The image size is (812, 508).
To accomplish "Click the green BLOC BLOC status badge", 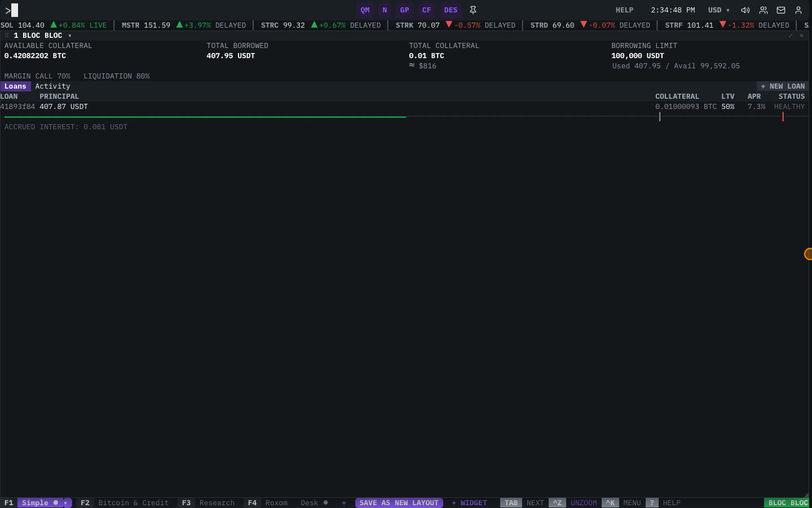I will point(788,503).
